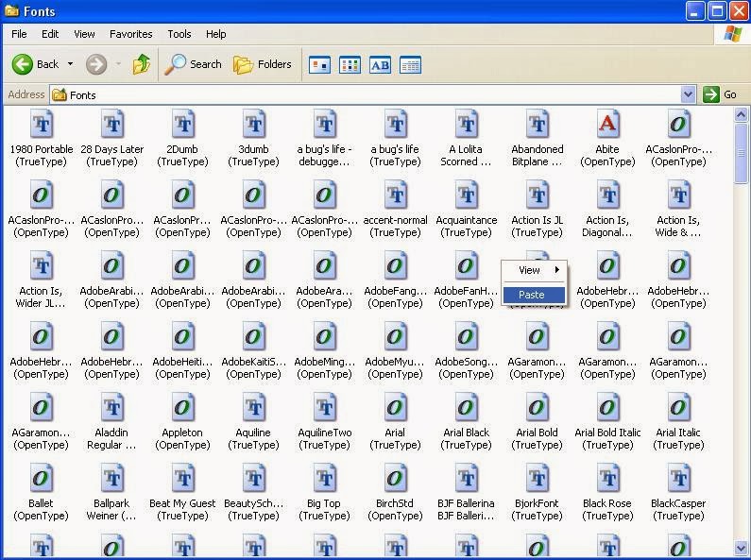The width and height of the screenshot is (751, 560).
Task: Select the AdobeFang OpenType font
Action: pos(395,280)
